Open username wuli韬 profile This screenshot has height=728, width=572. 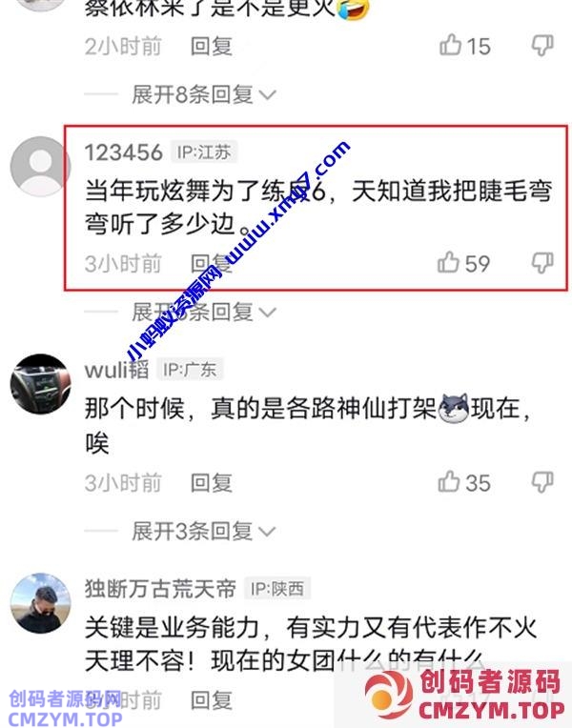[116, 370]
